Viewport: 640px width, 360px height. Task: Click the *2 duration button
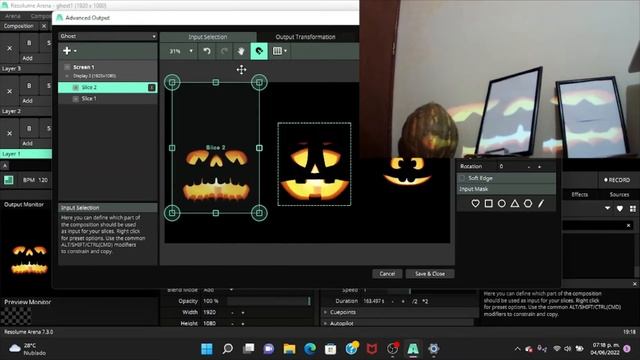425,301
